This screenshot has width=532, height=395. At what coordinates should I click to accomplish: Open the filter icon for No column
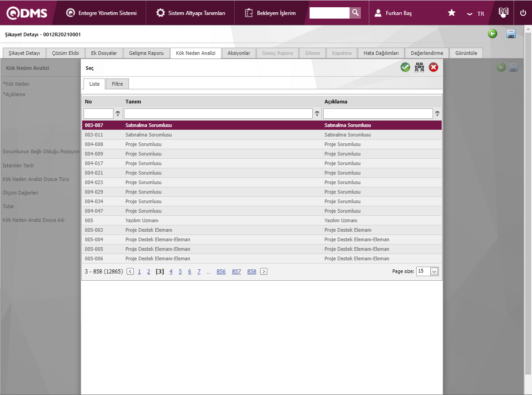118,114
